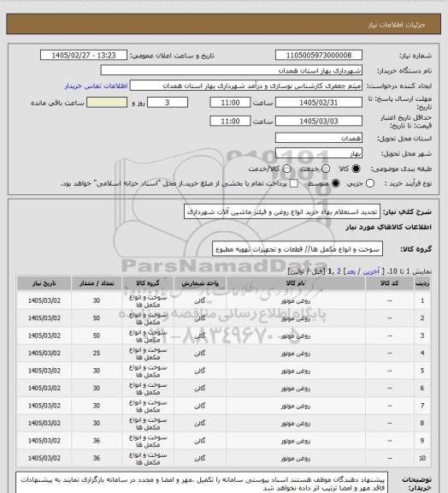Click the تعداد / مقدار column header
Screen dimensions: 448x493
coord(97,283)
